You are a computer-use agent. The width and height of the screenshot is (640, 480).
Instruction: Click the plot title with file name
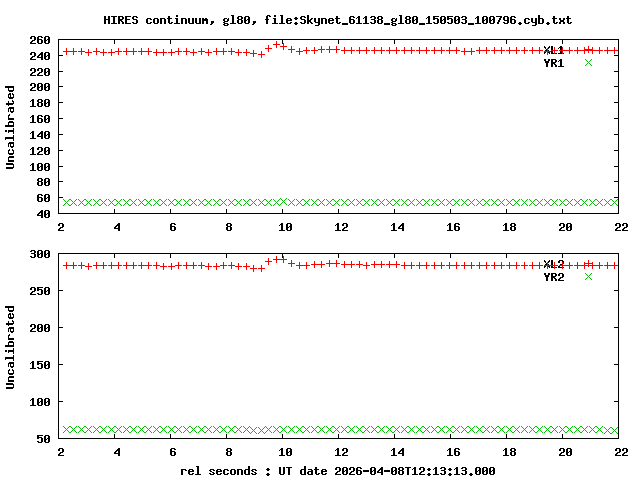338,20
